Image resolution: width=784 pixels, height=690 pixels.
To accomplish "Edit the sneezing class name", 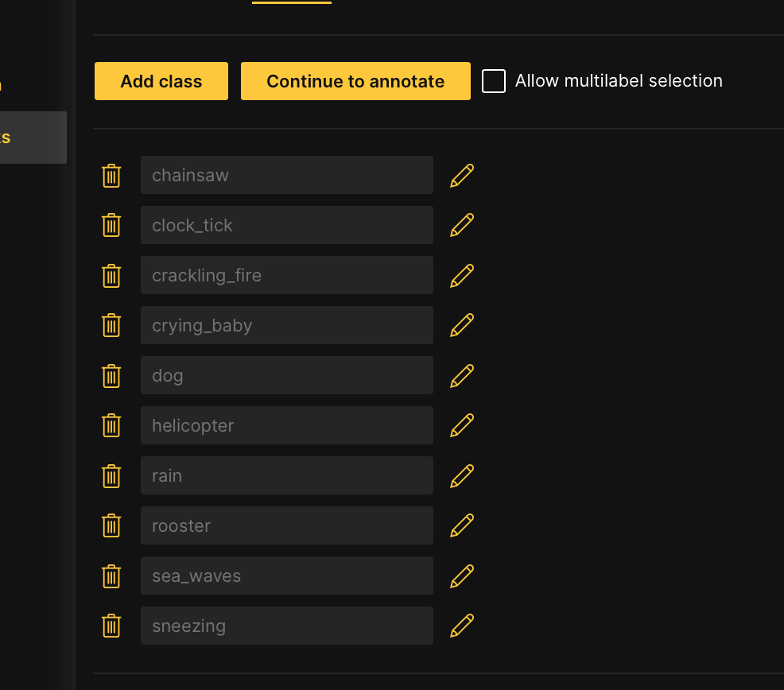I will 461,626.
